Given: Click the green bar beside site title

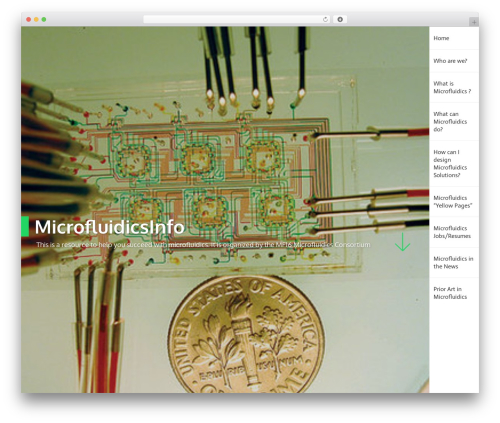Looking at the screenshot, I should [x=25, y=226].
